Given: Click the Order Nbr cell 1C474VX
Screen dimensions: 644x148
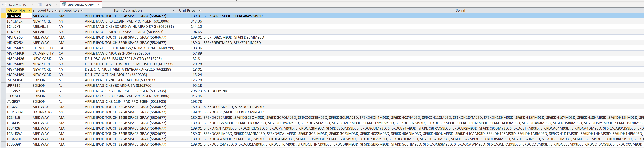Looking at the screenshot, I should [x=19, y=16].
